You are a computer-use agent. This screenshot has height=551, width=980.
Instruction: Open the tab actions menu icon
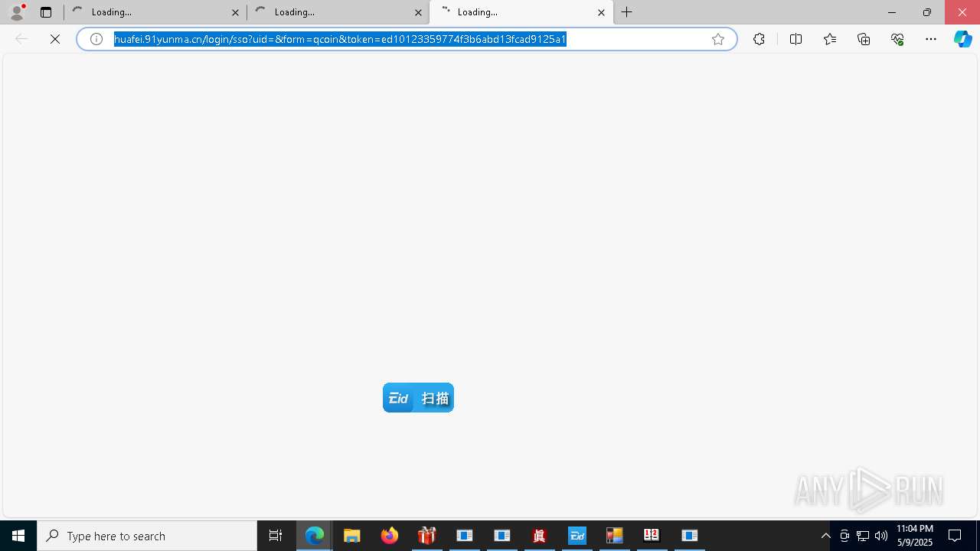(46, 12)
